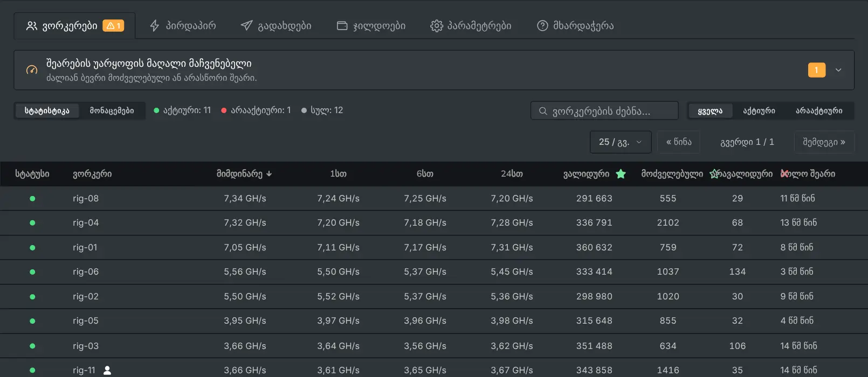Filter workers by არააქტიური

point(819,111)
